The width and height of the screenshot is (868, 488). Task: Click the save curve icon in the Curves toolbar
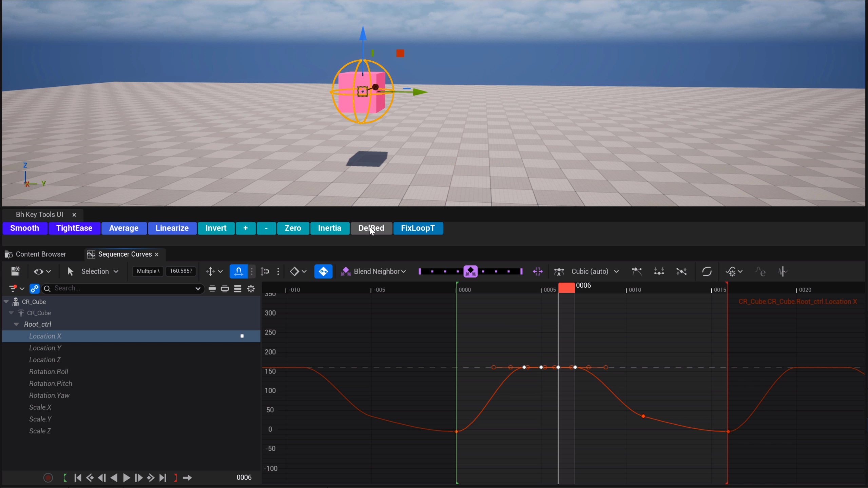[x=16, y=271]
